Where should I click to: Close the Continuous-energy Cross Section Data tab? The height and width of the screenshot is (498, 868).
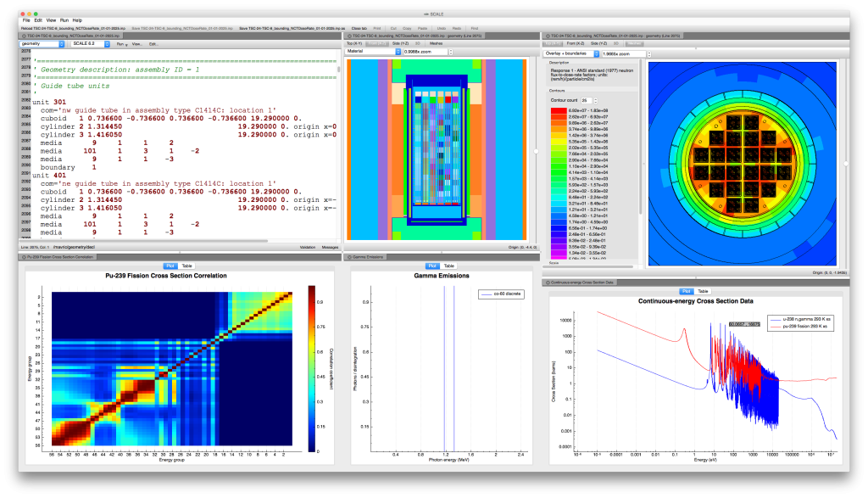548,283
